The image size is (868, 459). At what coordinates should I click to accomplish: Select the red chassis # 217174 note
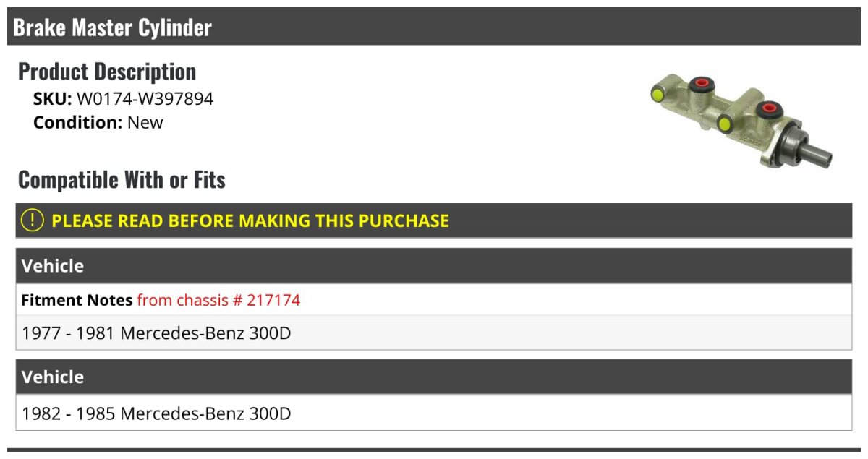[218, 300]
